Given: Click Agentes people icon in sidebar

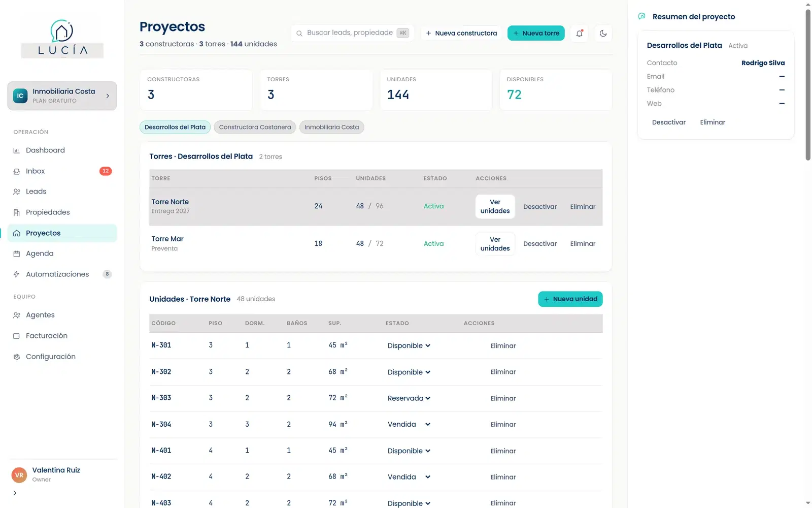Looking at the screenshot, I should [x=17, y=315].
